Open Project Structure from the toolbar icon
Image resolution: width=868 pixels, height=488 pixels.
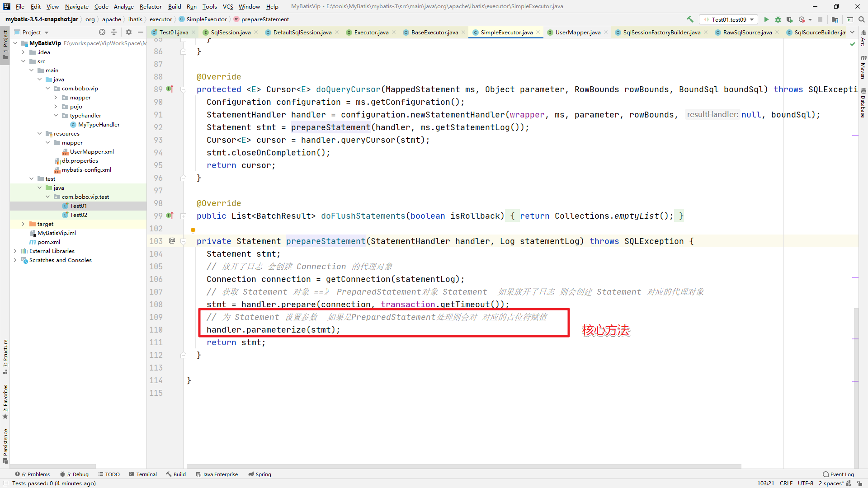pos(835,19)
